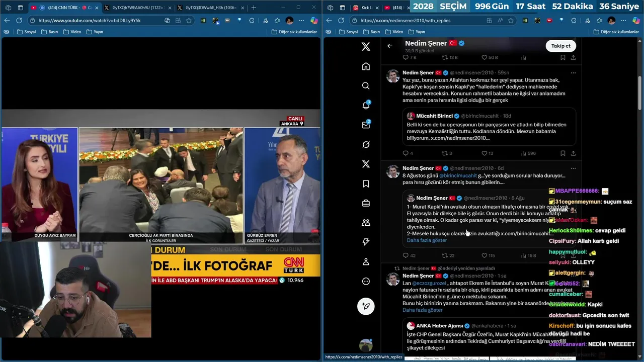644x362 pixels.
Task: Open Edge settings menu in left window
Action: point(301,21)
